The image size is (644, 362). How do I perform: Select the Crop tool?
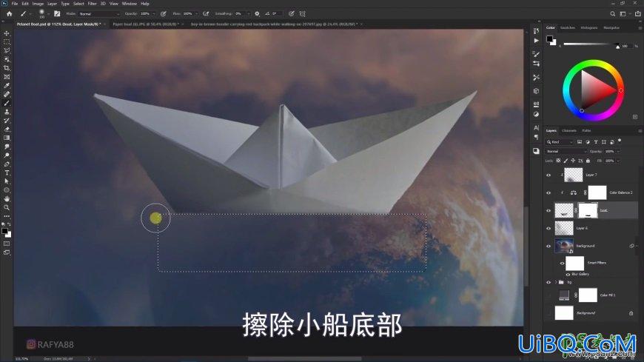[7, 68]
